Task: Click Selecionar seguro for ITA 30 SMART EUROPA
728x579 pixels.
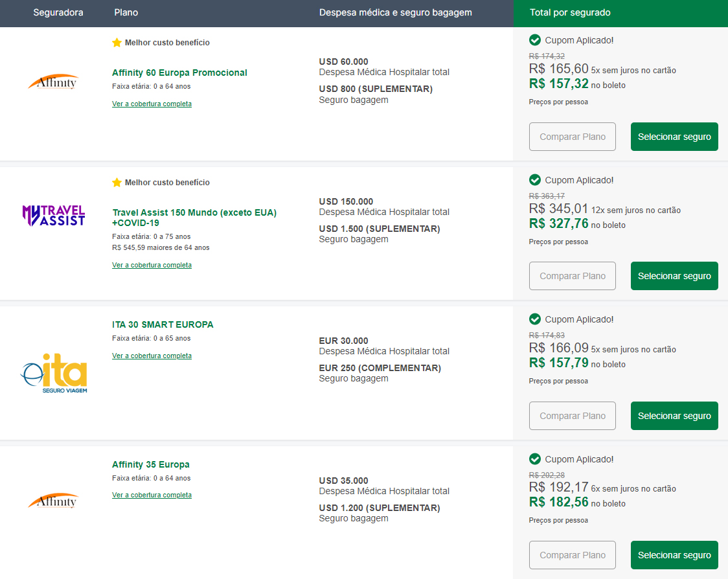Action: coord(674,416)
